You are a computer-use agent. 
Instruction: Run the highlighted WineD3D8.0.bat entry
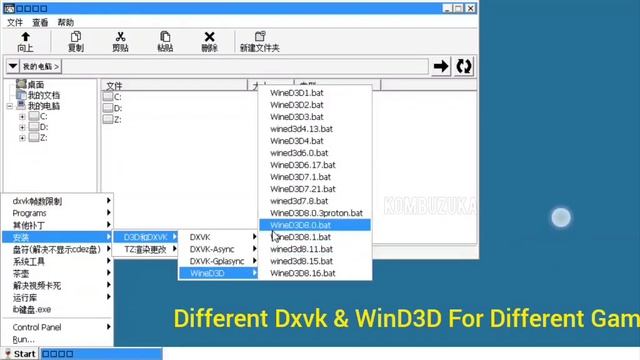pos(315,225)
